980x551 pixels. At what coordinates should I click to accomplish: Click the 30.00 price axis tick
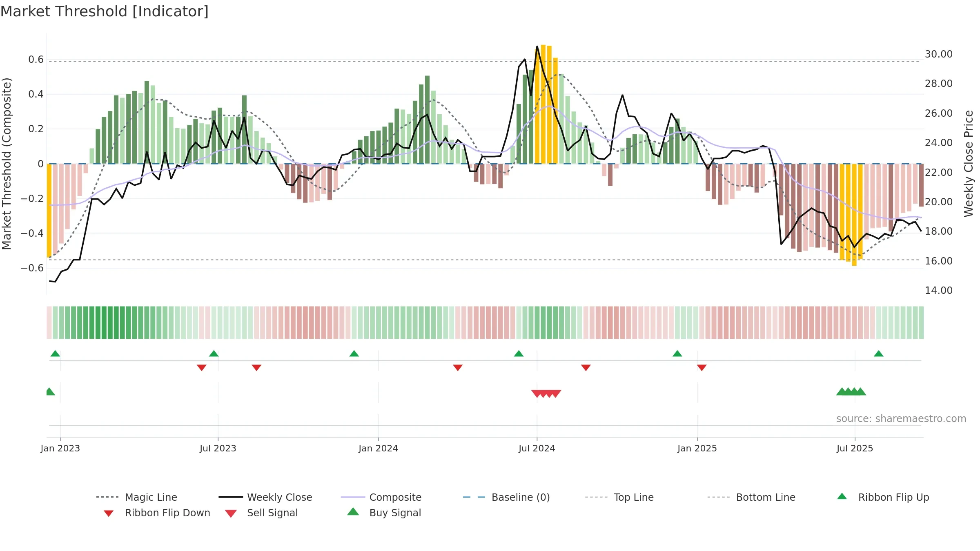point(939,54)
